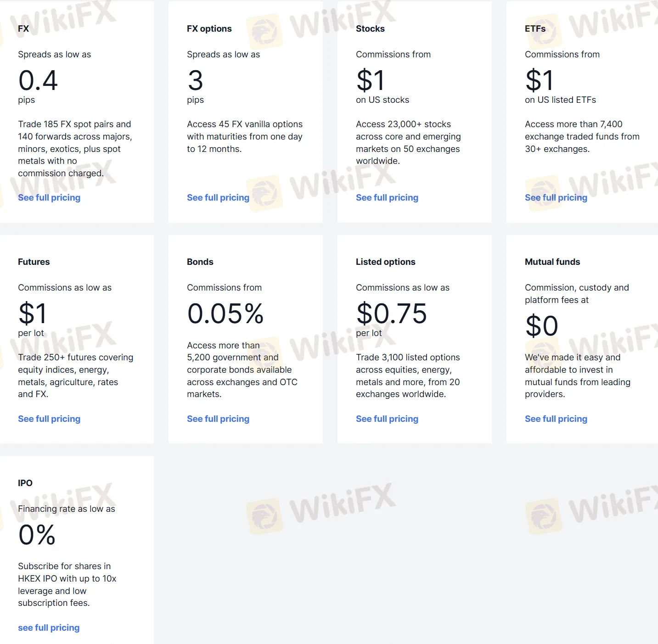Select the Bonds card heading
Image resolution: width=658 pixels, height=644 pixels.
point(200,262)
